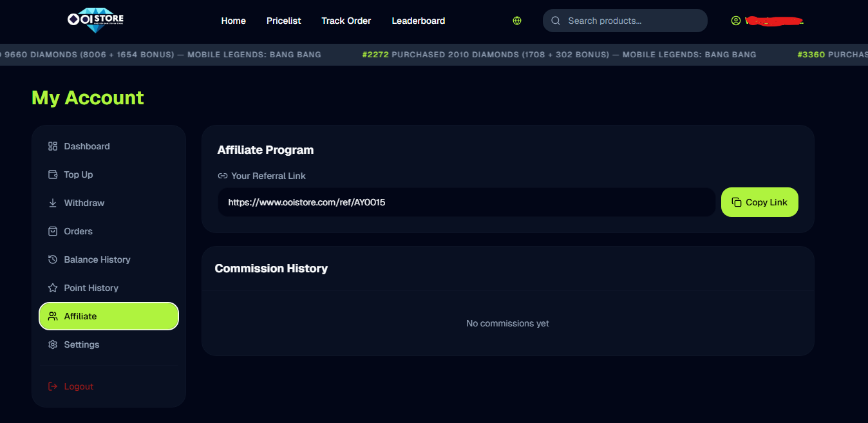Click the #3360 ticker order number

pyautogui.click(x=811, y=55)
